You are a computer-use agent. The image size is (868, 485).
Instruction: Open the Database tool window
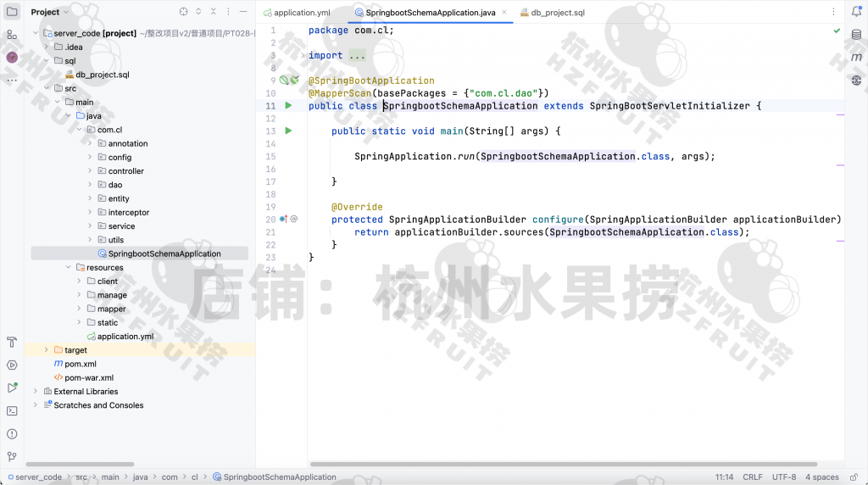click(856, 35)
